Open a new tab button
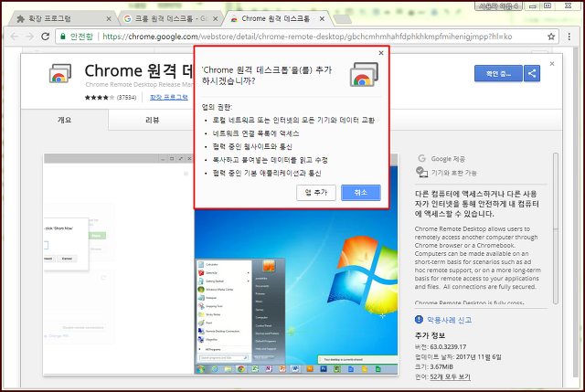The image size is (585, 392). [x=342, y=19]
